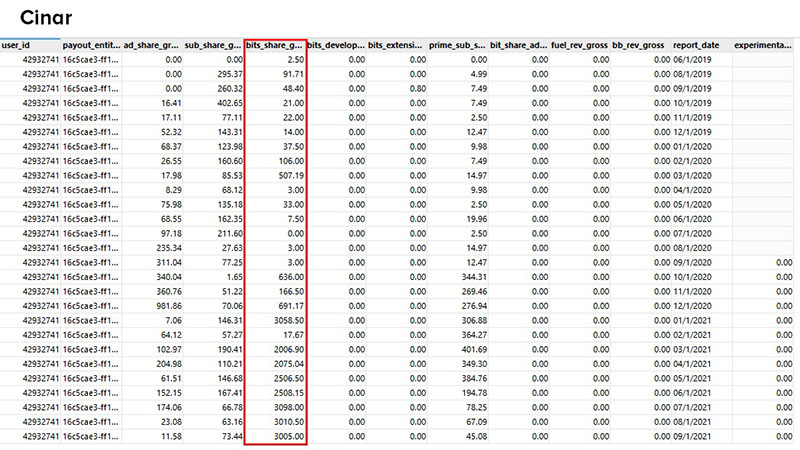Viewport: 800px width, 450px height.
Task: Select the highlighted bits_share_g column header
Action: (x=275, y=46)
